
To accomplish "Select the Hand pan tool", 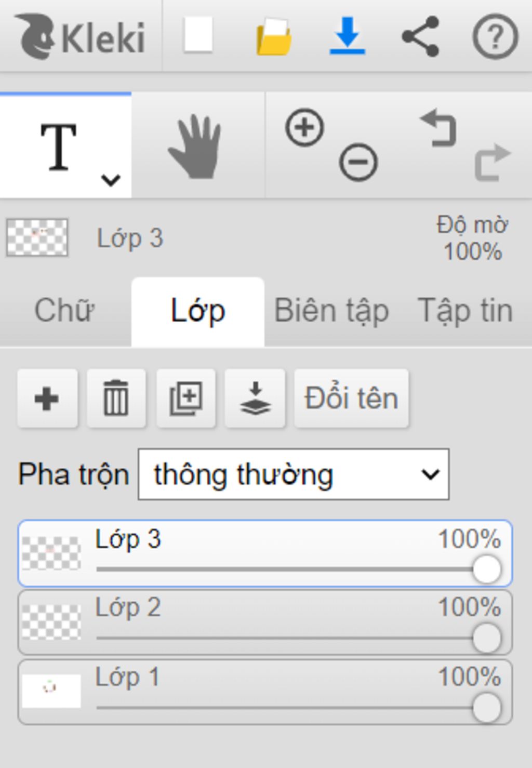I will 195,147.
